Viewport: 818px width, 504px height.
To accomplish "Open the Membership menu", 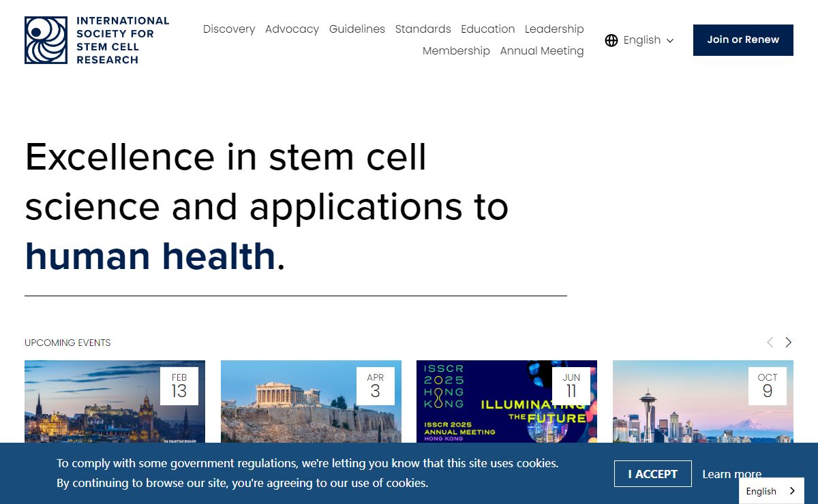I will pyautogui.click(x=456, y=51).
